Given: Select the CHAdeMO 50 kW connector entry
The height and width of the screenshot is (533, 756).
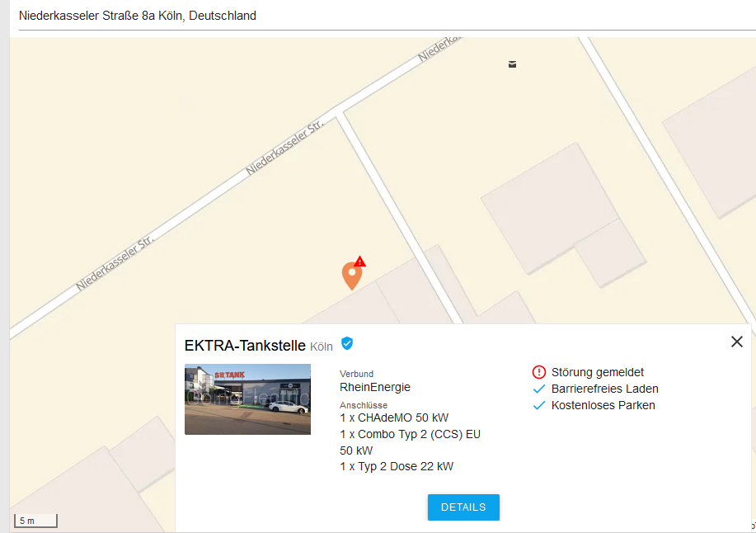Looking at the screenshot, I should pos(394,417).
